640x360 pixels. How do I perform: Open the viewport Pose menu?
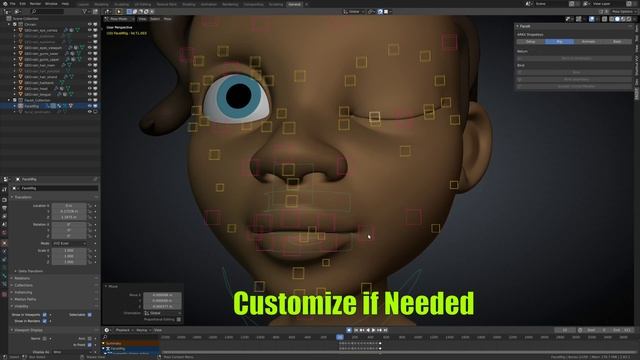pyautogui.click(x=167, y=19)
